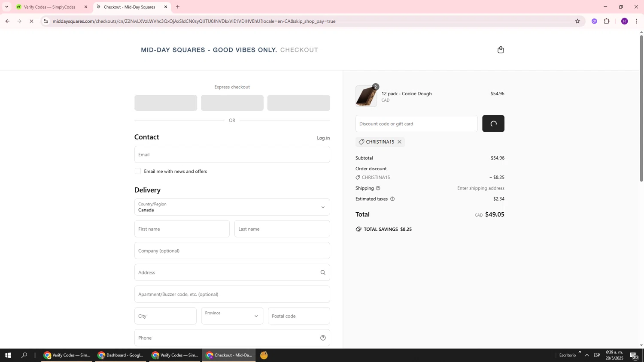The width and height of the screenshot is (644, 362).
Task: Click the phone field help icon
Action: click(323, 338)
